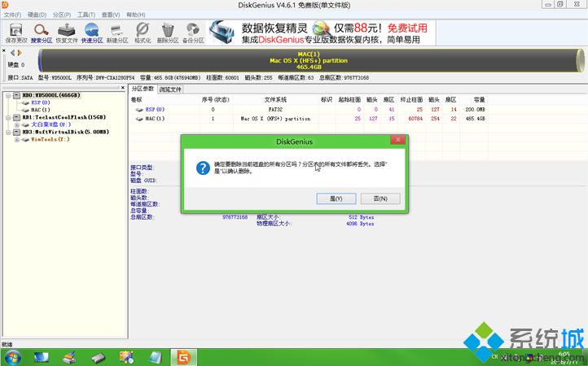Collapse the HD1:TeclastCoolFlash tree node
The image size is (588, 366).
(x=8, y=118)
